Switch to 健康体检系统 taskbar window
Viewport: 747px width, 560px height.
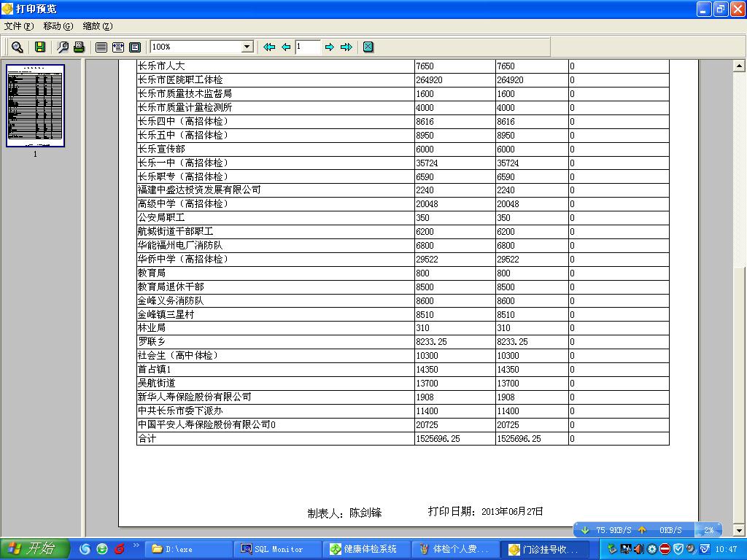click(368, 549)
